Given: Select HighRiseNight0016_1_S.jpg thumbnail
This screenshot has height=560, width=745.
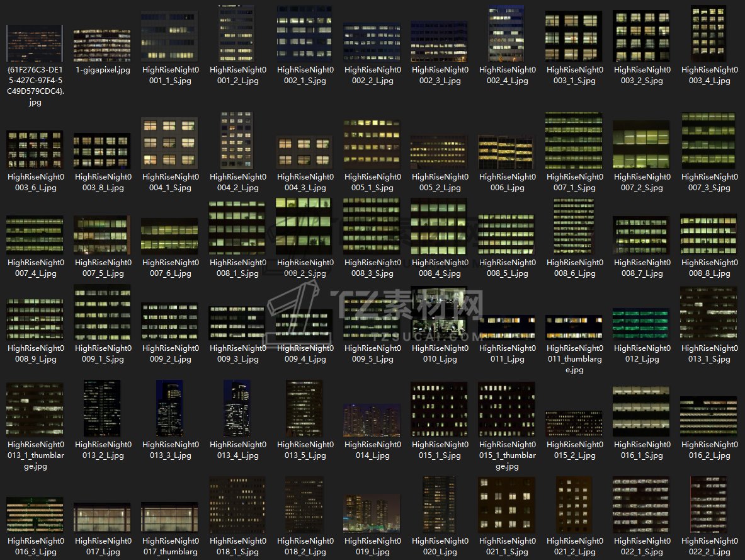Looking at the screenshot, I should tap(642, 411).
